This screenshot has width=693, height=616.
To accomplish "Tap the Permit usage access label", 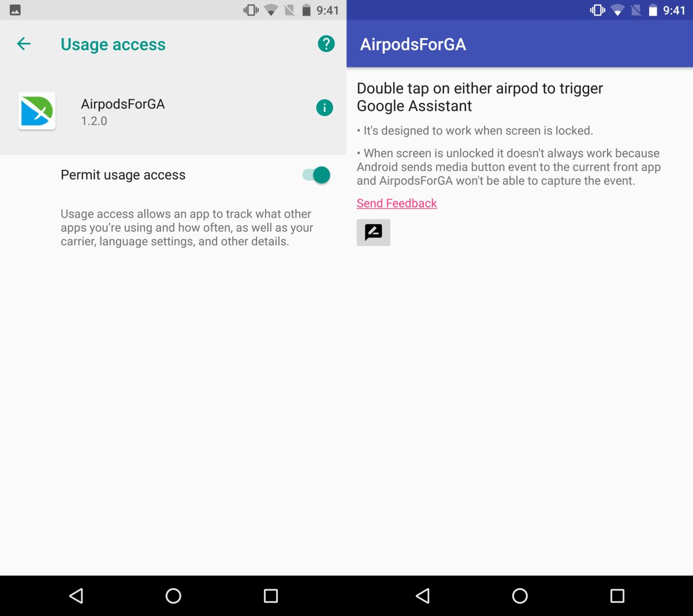I will 123,175.
